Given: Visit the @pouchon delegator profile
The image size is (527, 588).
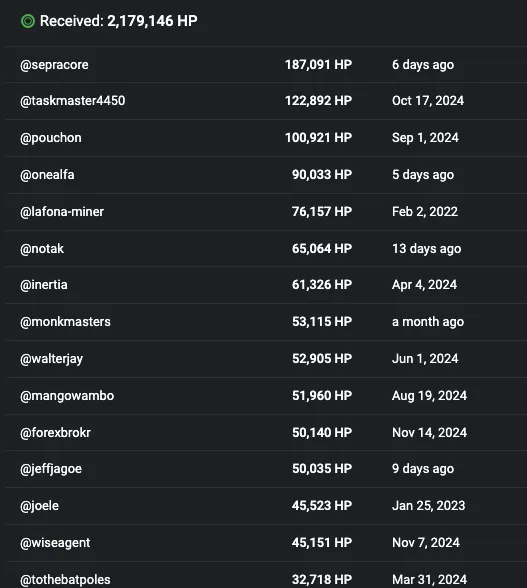Looking at the screenshot, I should click(51, 138).
